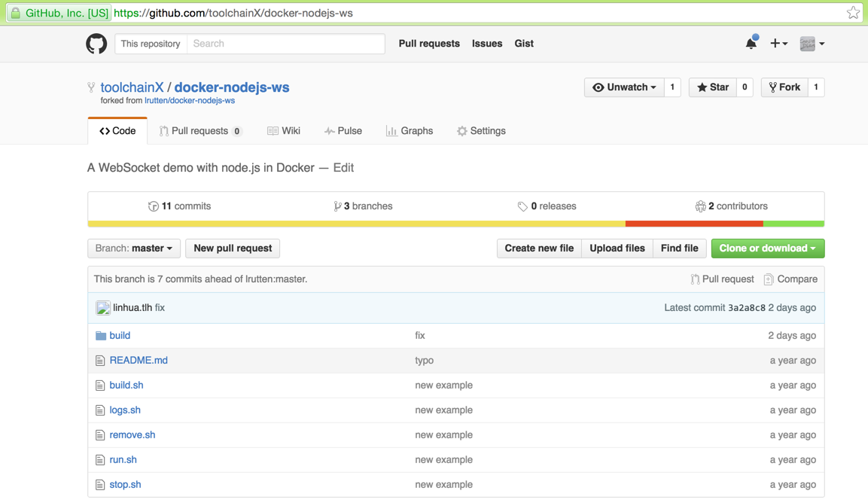Open the Unwatch dropdown
This screenshot has height=503, width=868.
point(624,87)
